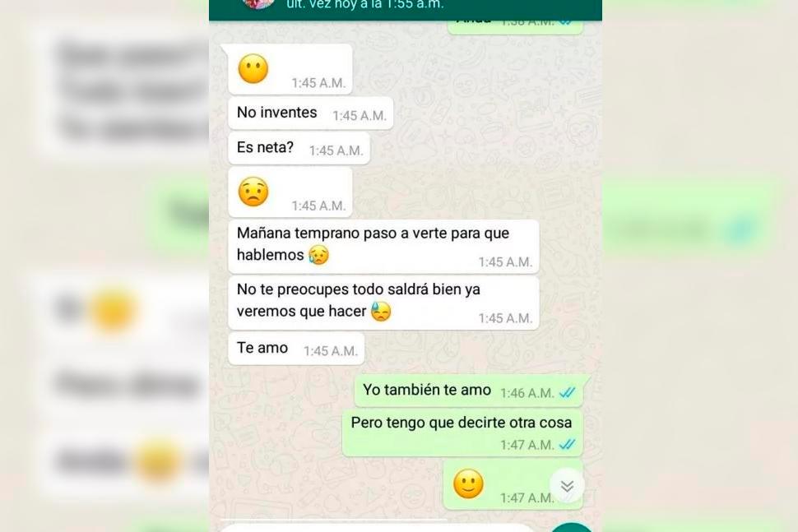Click read receipt checkmarks on 'Yo también te amo'

(567, 393)
